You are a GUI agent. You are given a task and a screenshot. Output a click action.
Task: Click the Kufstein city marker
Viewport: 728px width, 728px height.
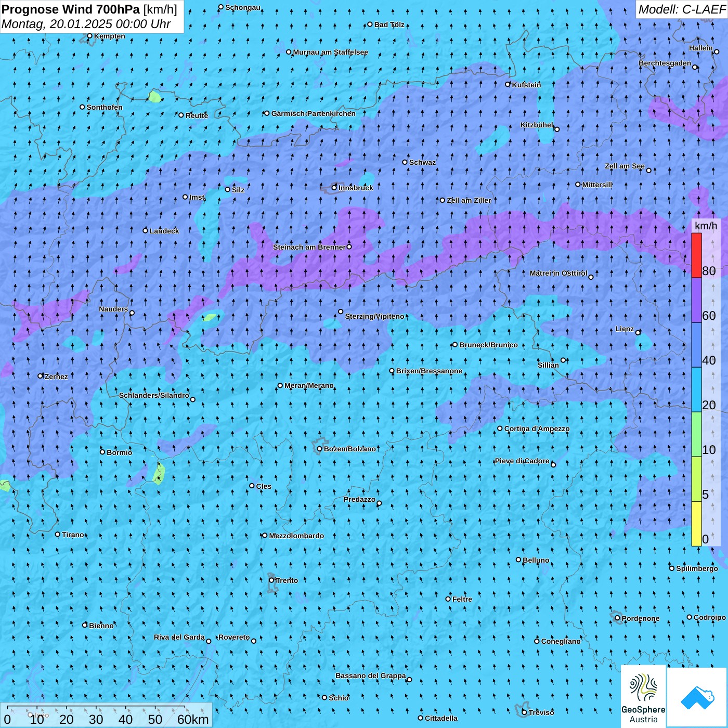click(508, 84)
